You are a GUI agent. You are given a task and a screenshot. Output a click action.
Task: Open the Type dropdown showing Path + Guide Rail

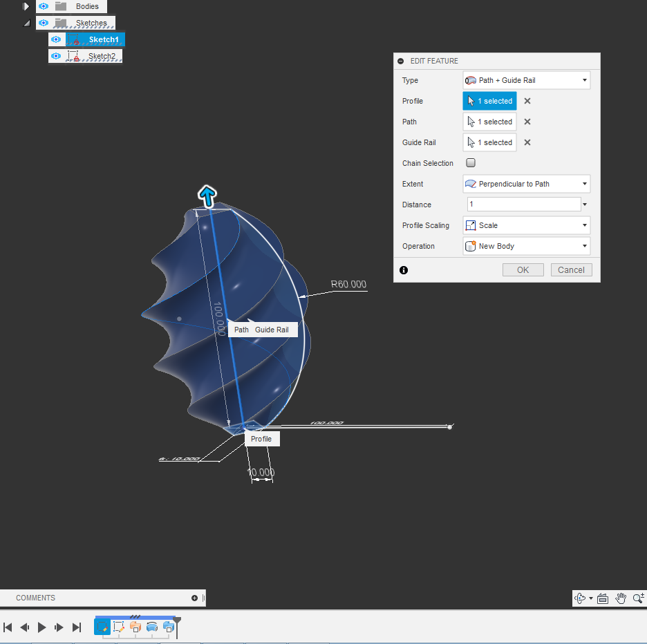[x=526, y=80]
